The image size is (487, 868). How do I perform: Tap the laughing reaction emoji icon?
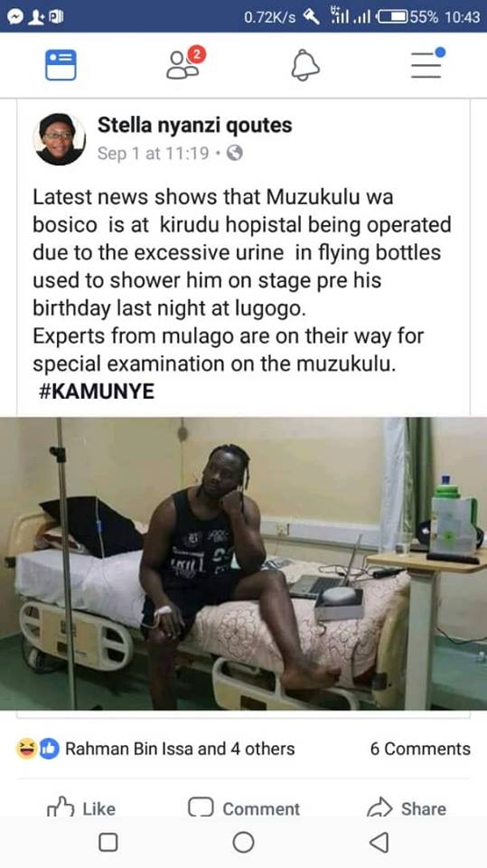[25, 749]
